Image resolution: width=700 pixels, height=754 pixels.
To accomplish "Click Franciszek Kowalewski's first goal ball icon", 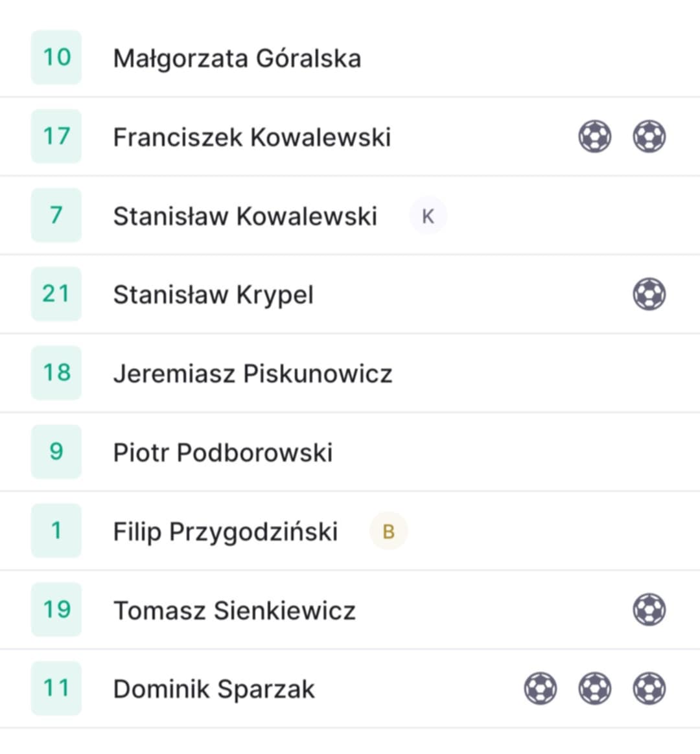I will pyautogui.click(x=594, y=137).
